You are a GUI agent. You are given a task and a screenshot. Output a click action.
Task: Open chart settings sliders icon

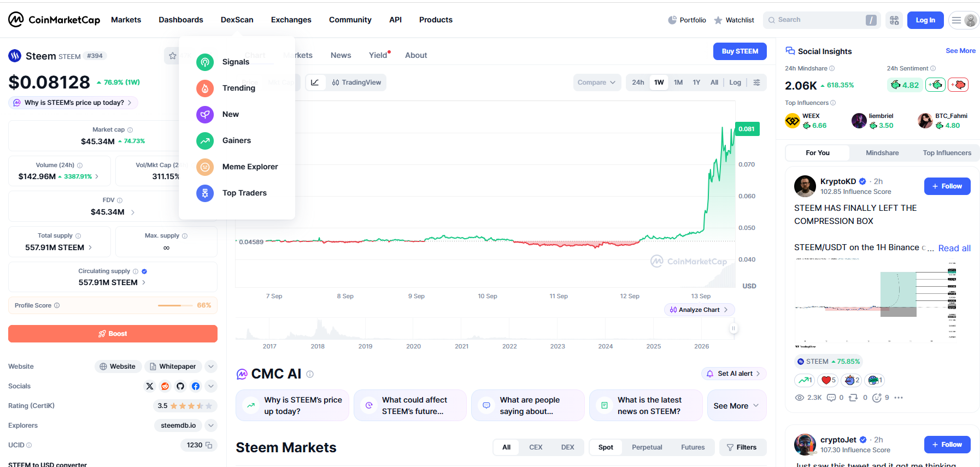[x=756, y=82]
